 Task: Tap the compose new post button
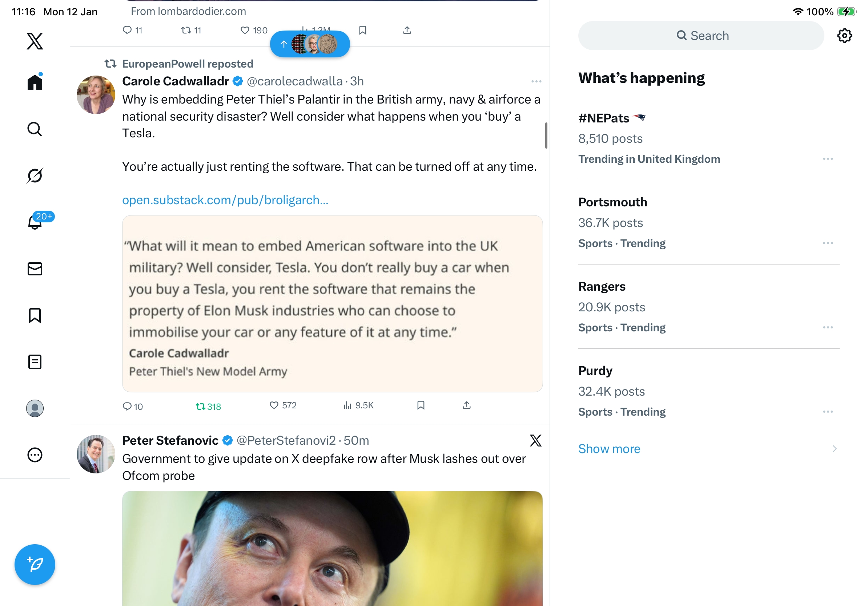click(x=35, y=564)
